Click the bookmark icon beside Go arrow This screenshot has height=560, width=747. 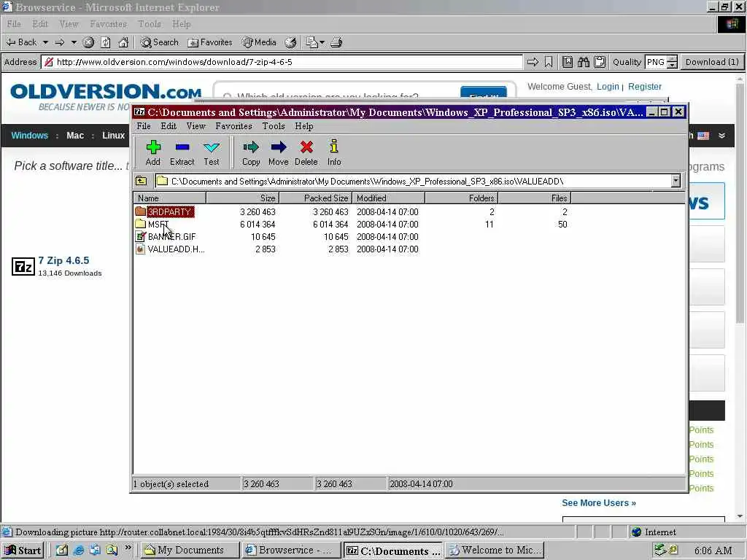tap(549, 62)
